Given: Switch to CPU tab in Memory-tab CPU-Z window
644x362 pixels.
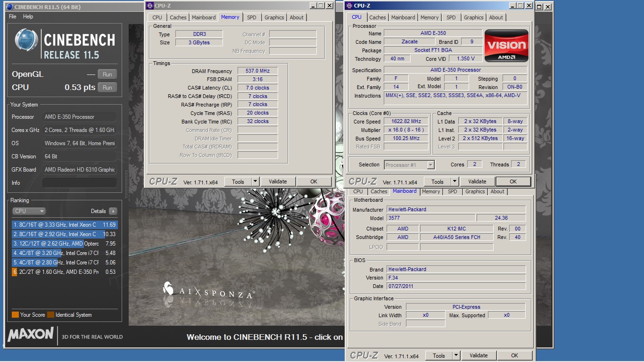Looking at the screenshot, I should [x=157, y=17].
